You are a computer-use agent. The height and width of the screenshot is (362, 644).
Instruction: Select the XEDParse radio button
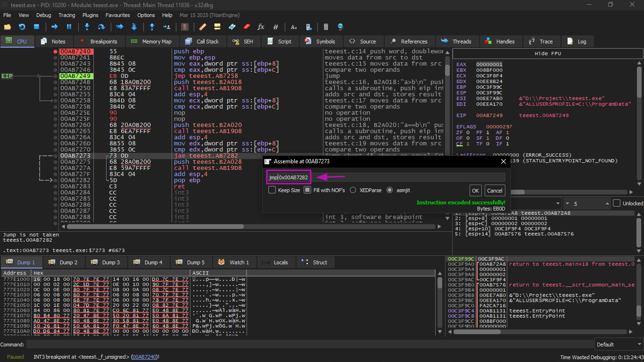tap(353, 190)
